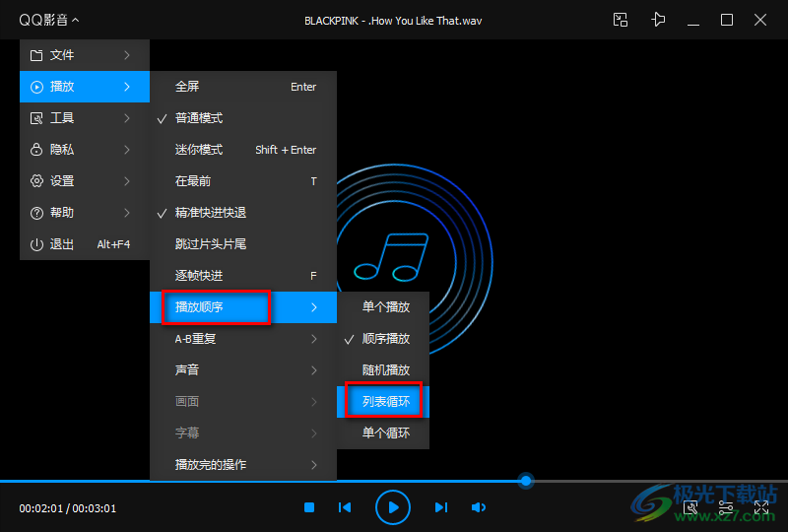This screenshot has height=532, width=788.
Task: Skip to the previous track
Action: point(345,507)
